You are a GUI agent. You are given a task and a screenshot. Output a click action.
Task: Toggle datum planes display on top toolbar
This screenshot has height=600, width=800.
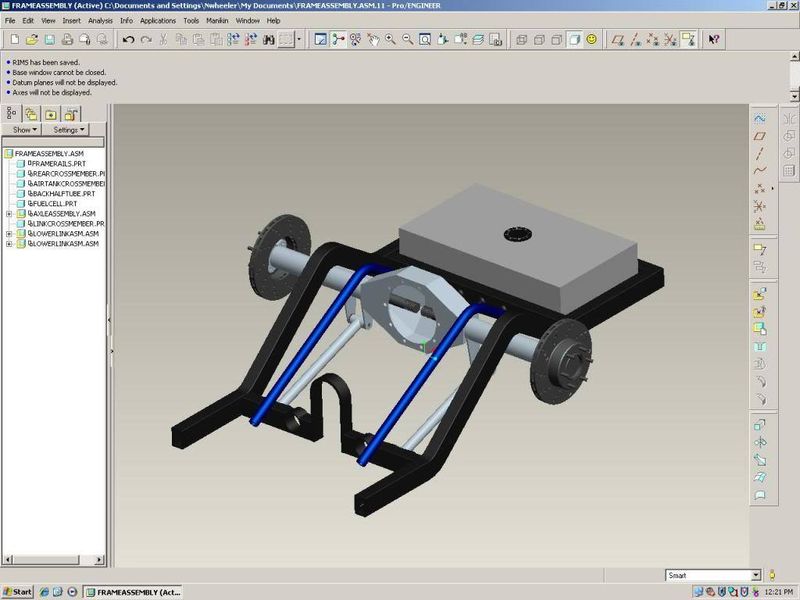(x=618, y=40)
